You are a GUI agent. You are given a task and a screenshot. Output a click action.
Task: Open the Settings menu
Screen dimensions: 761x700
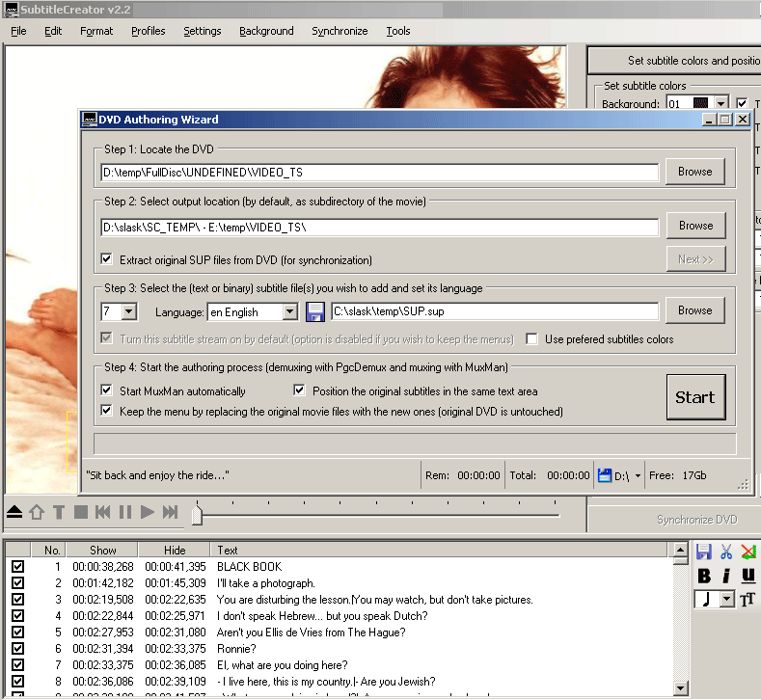202,31
